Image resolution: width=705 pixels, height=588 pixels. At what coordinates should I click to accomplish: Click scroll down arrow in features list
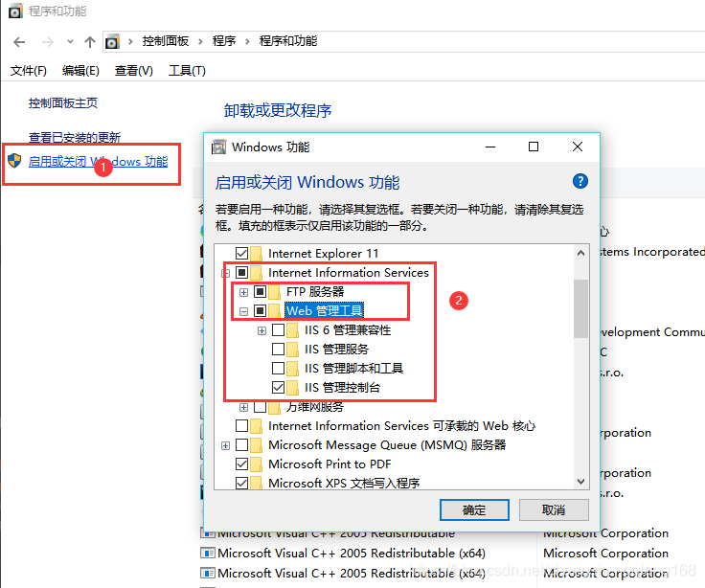(580, 482)
